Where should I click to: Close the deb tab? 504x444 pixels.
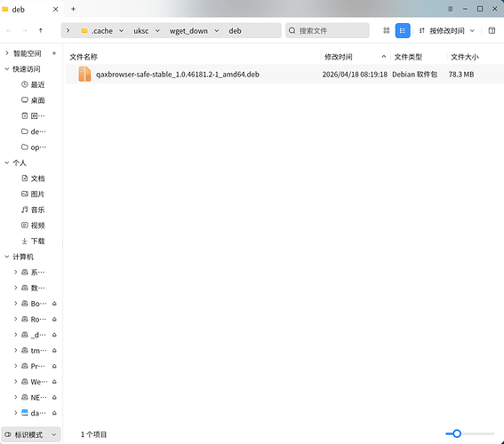pyautogui.click(x=56, y=9)
